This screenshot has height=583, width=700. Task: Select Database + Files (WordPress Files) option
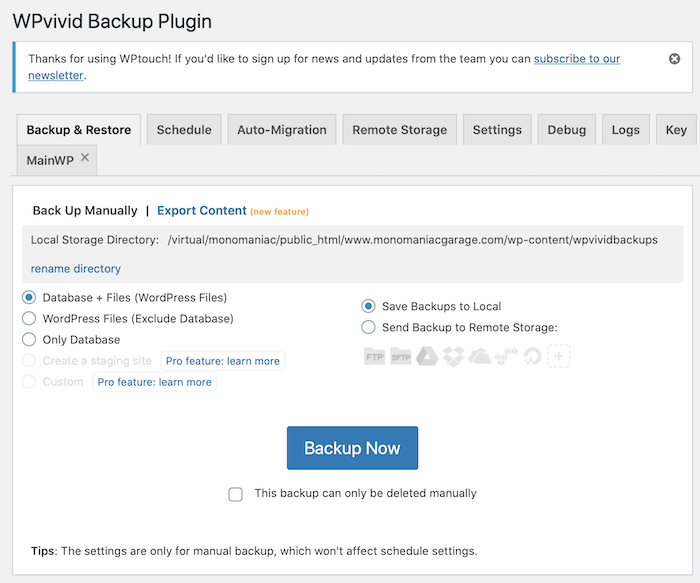coord(29,297)
